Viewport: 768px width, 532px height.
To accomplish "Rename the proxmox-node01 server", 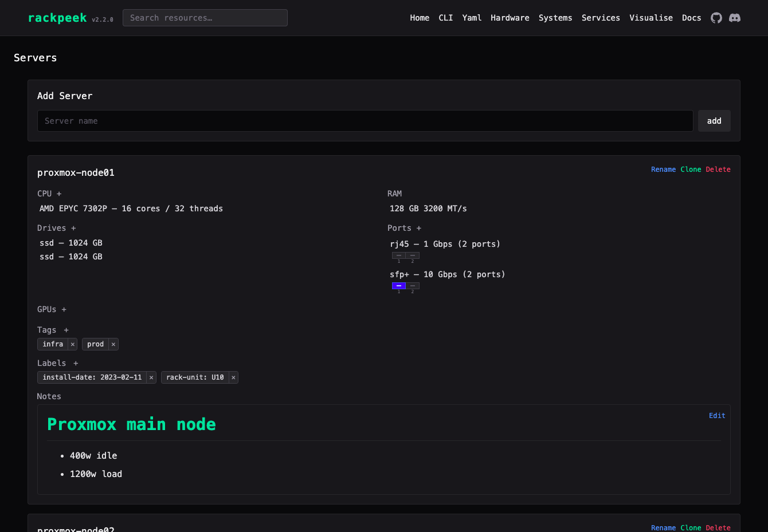I will click(664, 170).
